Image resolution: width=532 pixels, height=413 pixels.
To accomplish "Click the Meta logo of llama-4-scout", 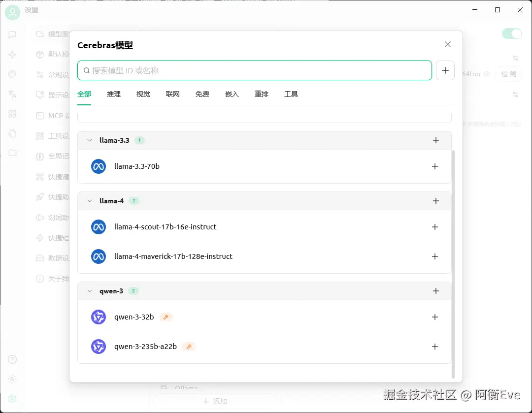I will 99,227.
